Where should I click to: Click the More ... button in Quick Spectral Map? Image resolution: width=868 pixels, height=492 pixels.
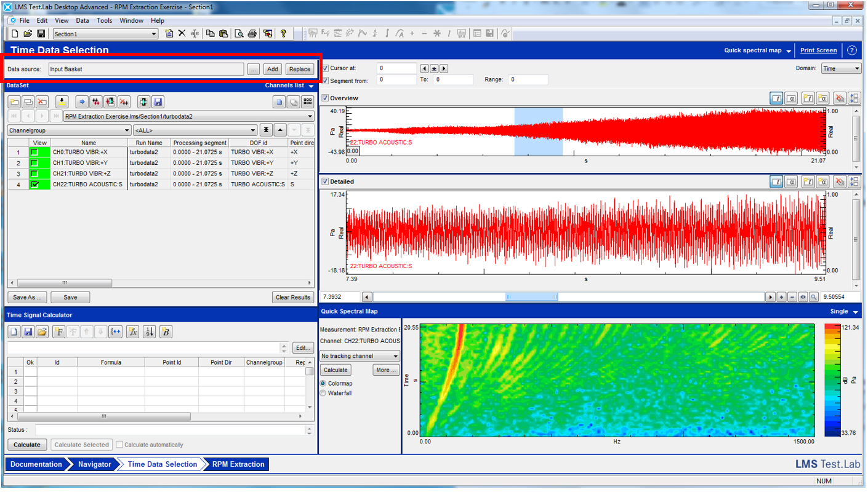386,370
